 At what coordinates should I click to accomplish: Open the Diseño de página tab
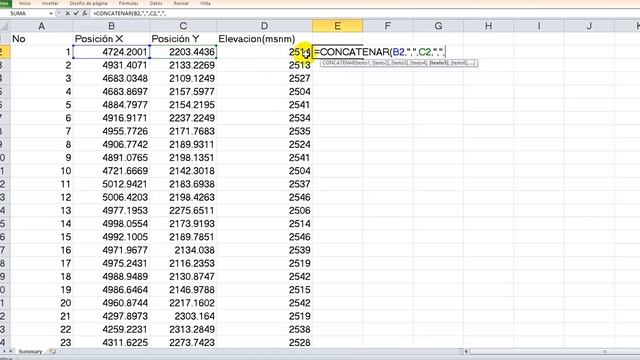point(89,3)
